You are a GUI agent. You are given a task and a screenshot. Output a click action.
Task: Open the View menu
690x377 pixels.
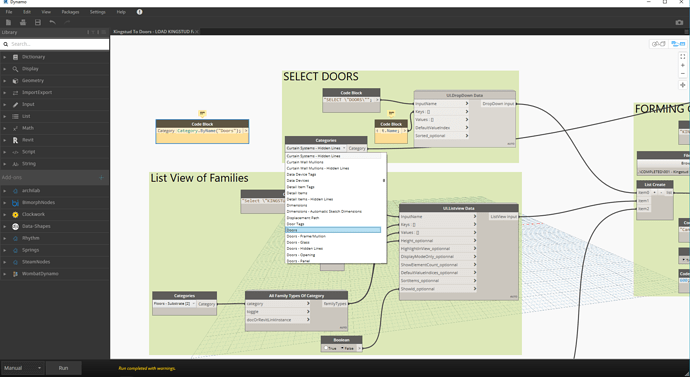pyautogui.click(x=46, y=12)
